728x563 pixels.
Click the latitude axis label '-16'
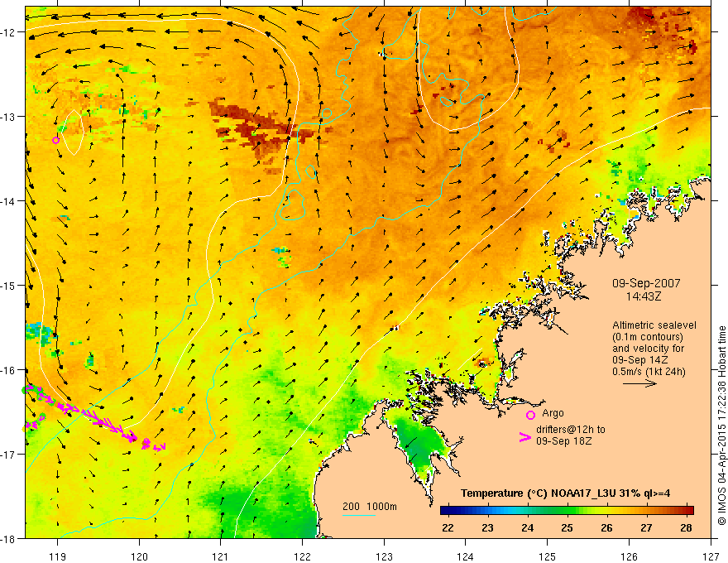9,370
